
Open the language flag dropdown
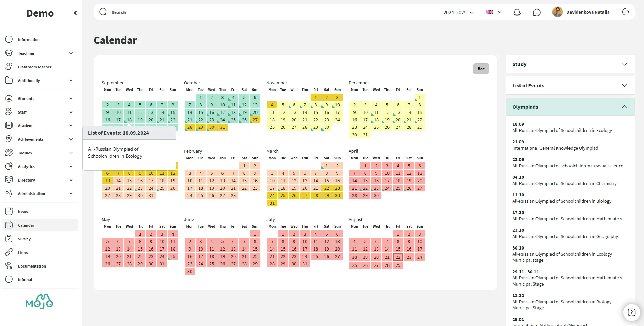point(493,12)
